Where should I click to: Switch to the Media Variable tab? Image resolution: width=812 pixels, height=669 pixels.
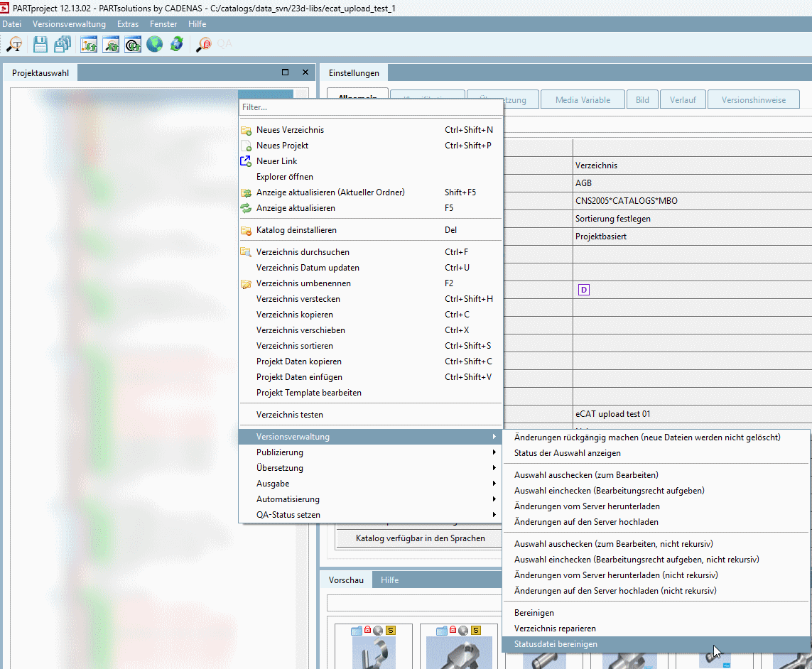pyautogui.click(x=583, y=100)
